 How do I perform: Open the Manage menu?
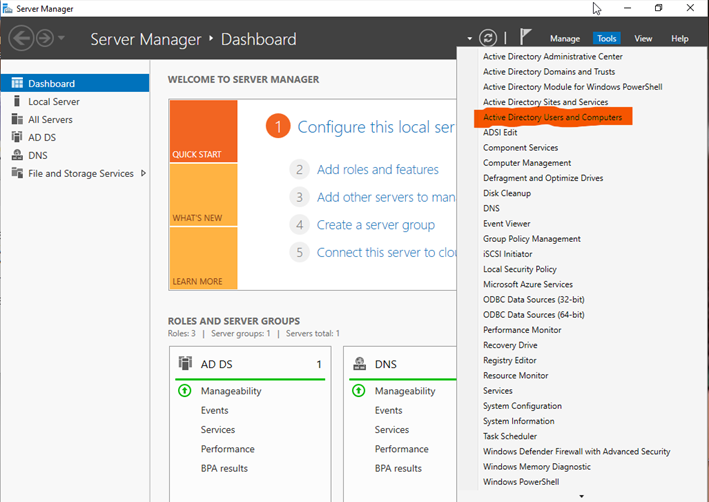(x=565, y=39)
